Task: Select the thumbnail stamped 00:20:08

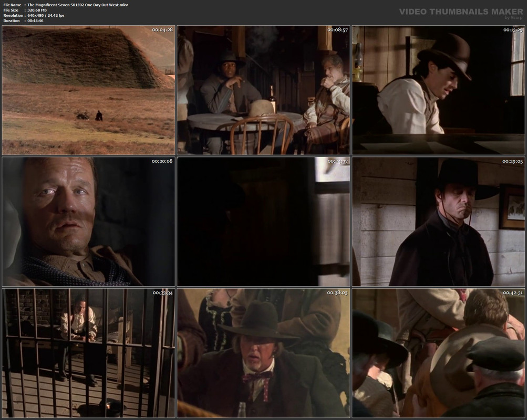Action: [88, 222]
